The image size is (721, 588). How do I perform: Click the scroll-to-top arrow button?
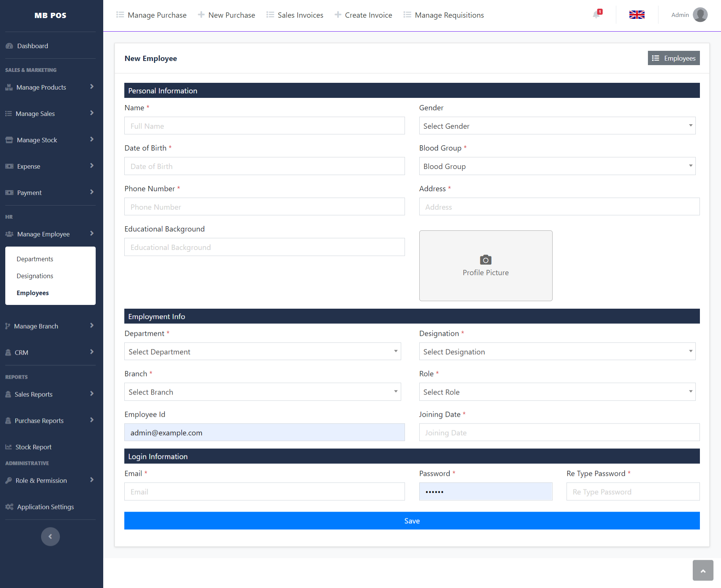point(703,570)
